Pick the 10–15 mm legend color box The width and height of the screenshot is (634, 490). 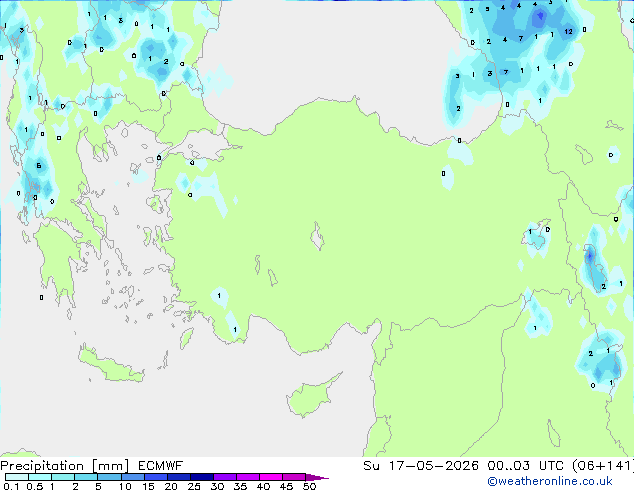coord(133,477)
